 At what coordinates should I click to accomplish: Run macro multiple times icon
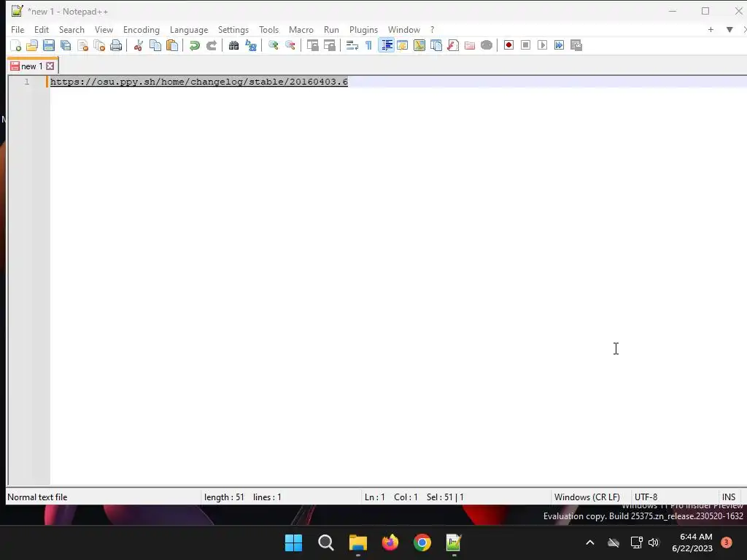(559, 45)
